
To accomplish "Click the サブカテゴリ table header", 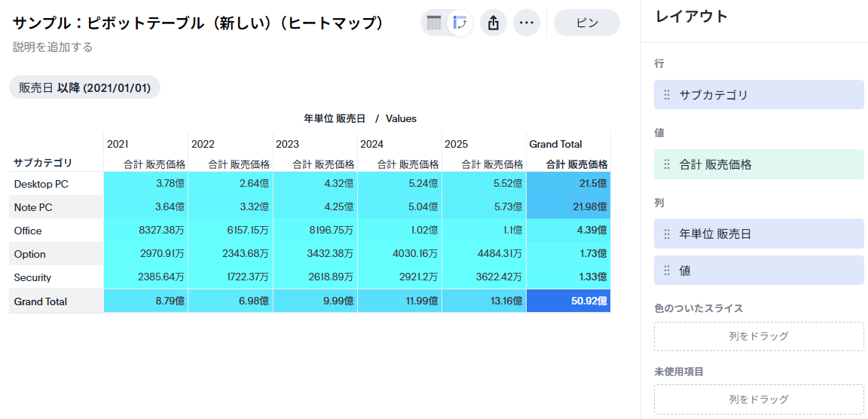I will (x=43, y=163).
